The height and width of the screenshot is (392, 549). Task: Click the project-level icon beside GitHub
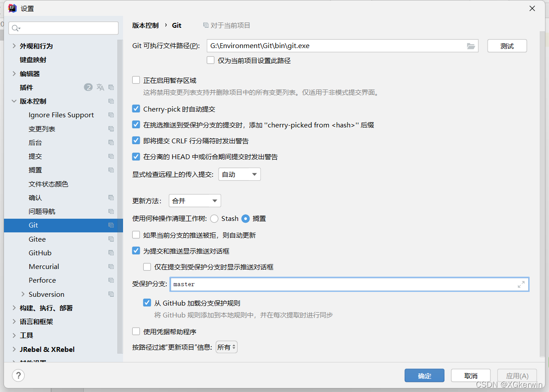coord(111,253)
